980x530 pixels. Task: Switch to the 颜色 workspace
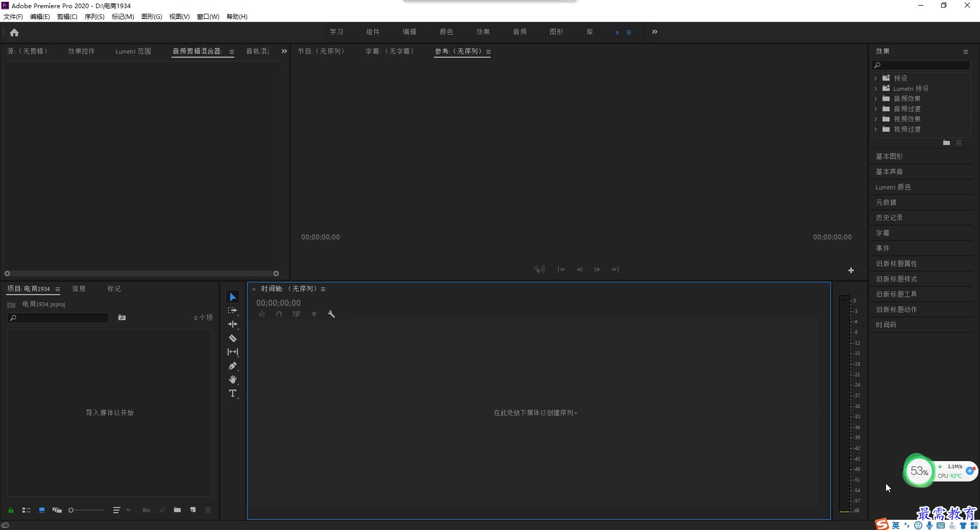pos(446,32)
